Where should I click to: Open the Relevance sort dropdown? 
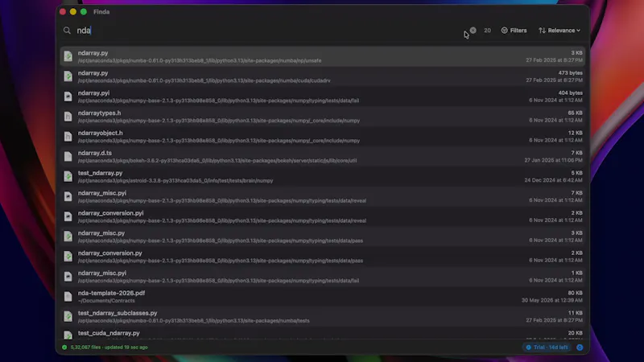559,31
